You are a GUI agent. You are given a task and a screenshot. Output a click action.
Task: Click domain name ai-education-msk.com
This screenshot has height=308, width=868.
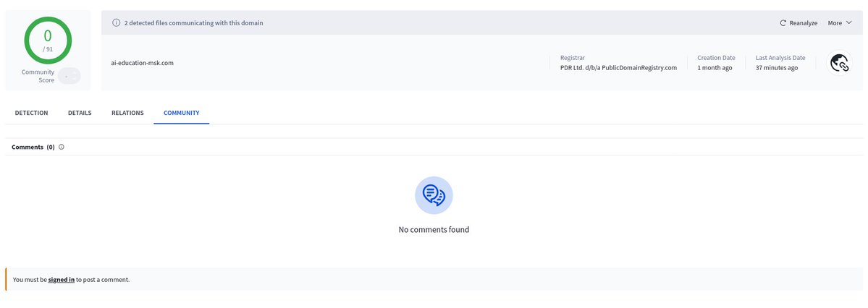coord(143,63)
